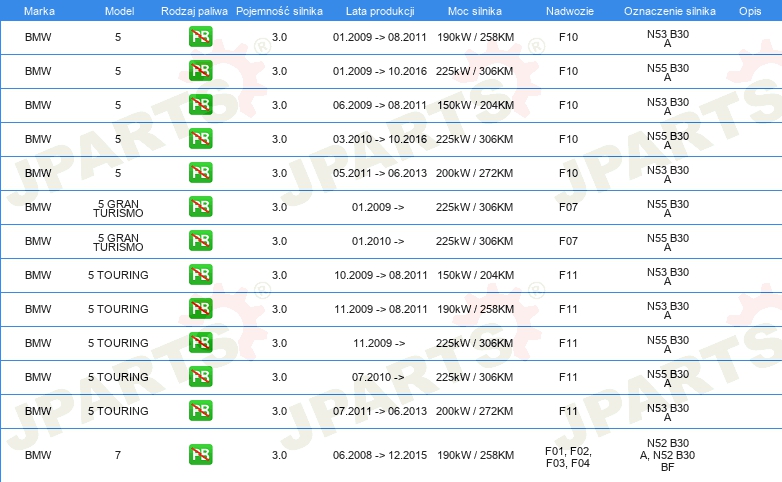Select the date cell 03.2010 -> 10.2016
The height and width of the screenshot is (482, 782).
click(x=380, y=139)
